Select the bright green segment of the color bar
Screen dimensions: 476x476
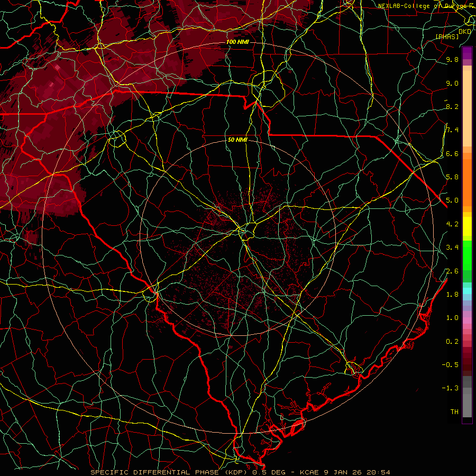(467, 255)
